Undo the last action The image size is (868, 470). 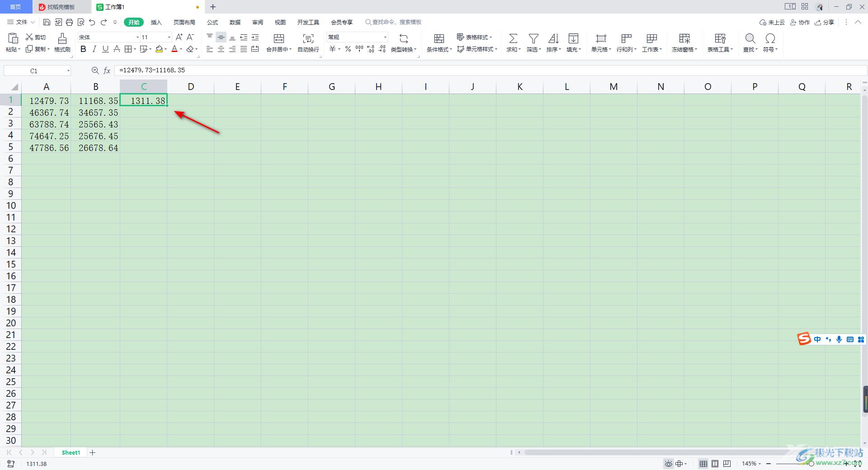(92, 22)
